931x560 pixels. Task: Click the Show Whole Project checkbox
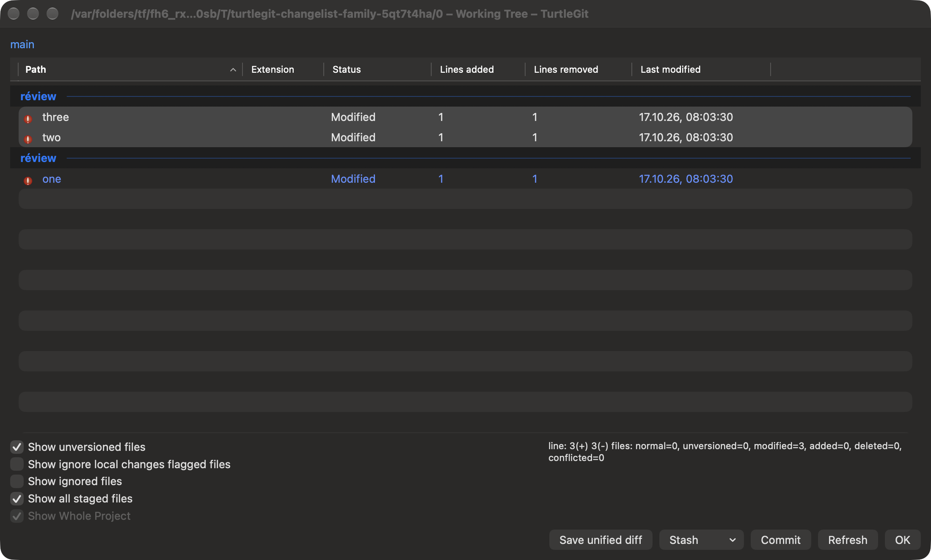pos(17,516)
